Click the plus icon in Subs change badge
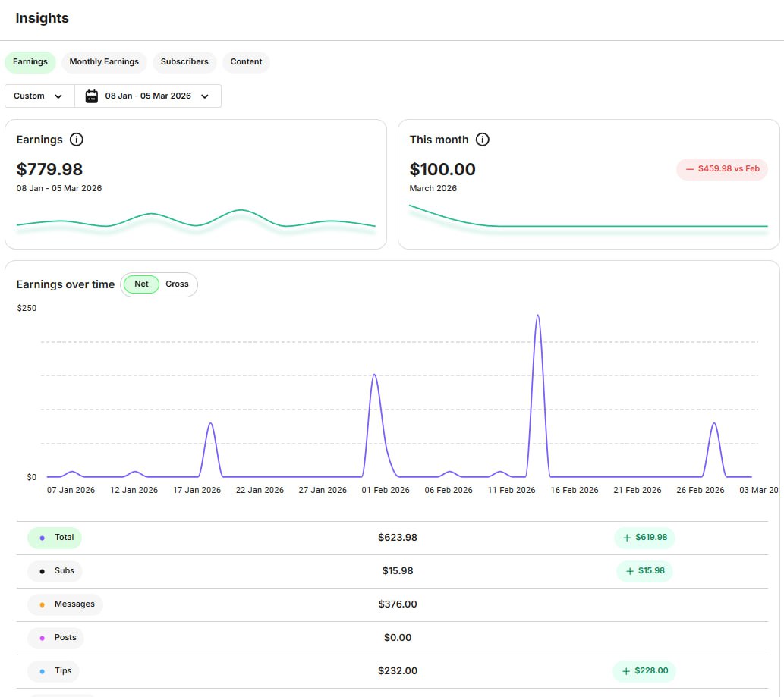The height and width of the screenshot is (697, 784). 630,571
